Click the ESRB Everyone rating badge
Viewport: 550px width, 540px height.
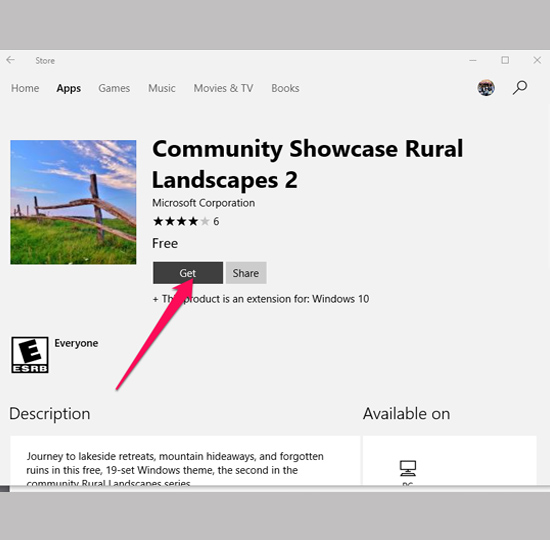pos(30,355)
